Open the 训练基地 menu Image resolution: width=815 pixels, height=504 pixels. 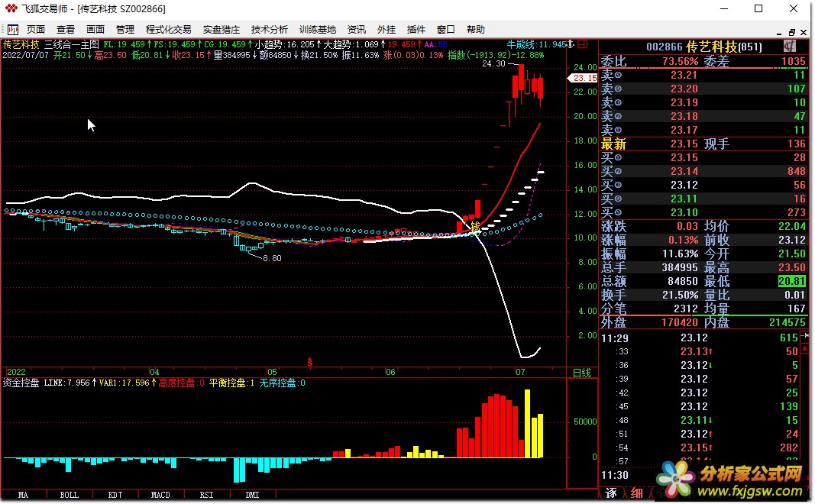tap(318, 30)
